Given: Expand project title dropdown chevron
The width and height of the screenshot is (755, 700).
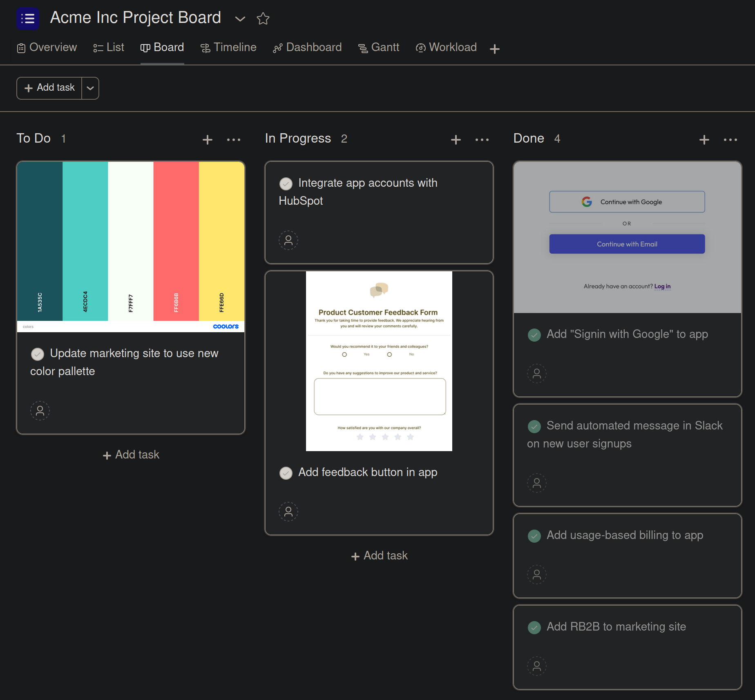Looking at the screenshot, I should [x=240, y=19].
